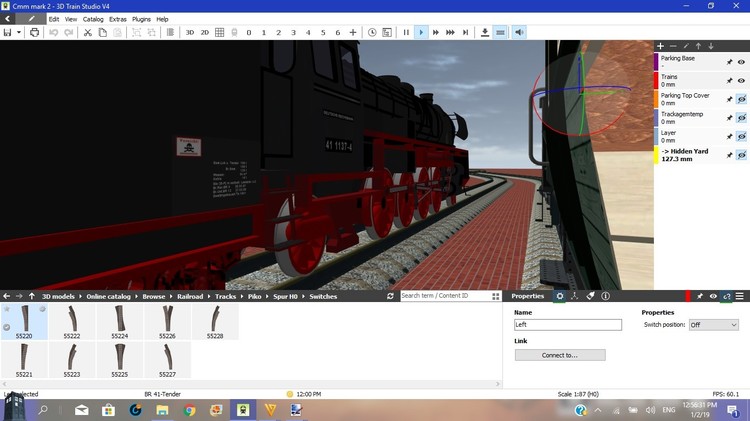Screen dimensions: 750x421
Task: Toggle the sound speaker icon
Action: pyautogui.click(x=519, y=33)
